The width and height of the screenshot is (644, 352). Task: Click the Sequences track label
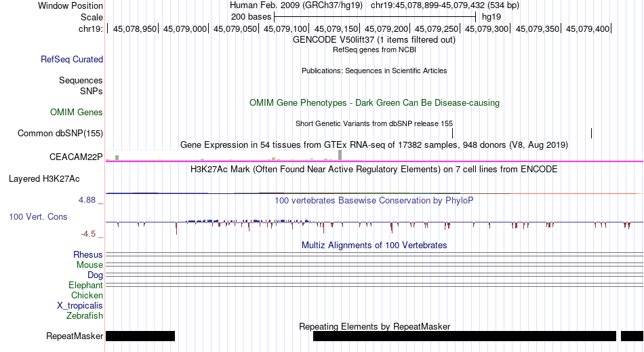point(81,80)
